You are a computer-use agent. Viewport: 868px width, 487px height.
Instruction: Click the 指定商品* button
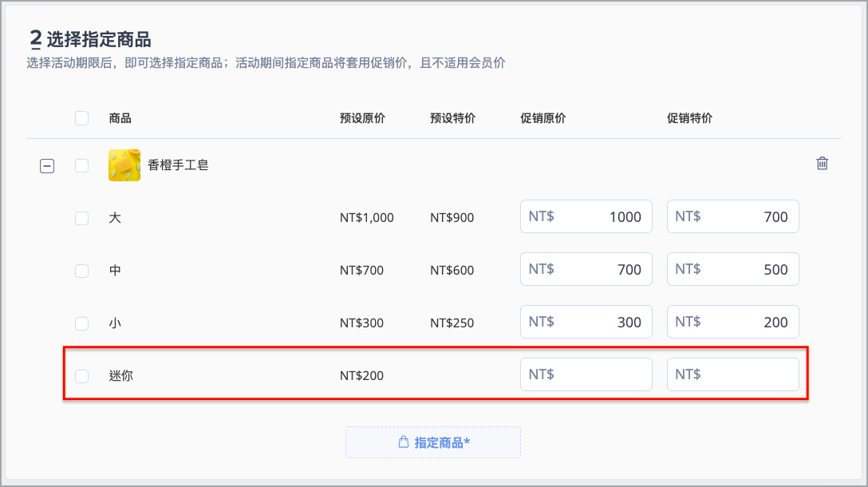(433, 442)
